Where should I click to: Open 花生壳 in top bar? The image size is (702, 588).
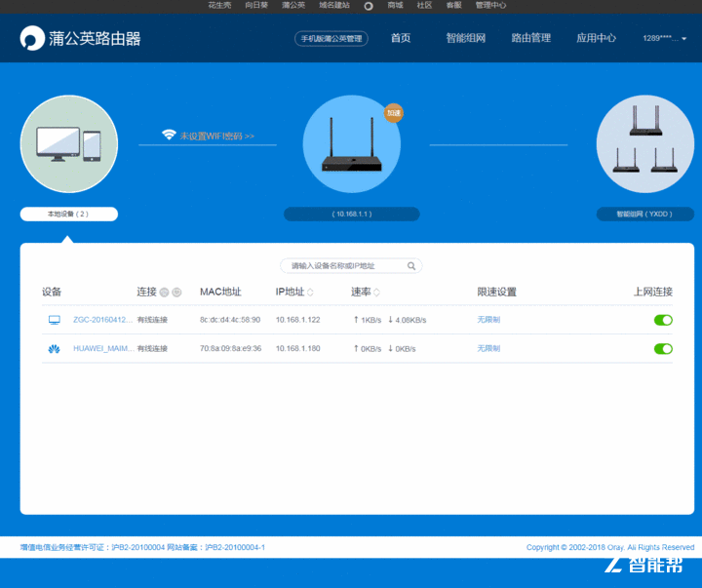[219, 6]
